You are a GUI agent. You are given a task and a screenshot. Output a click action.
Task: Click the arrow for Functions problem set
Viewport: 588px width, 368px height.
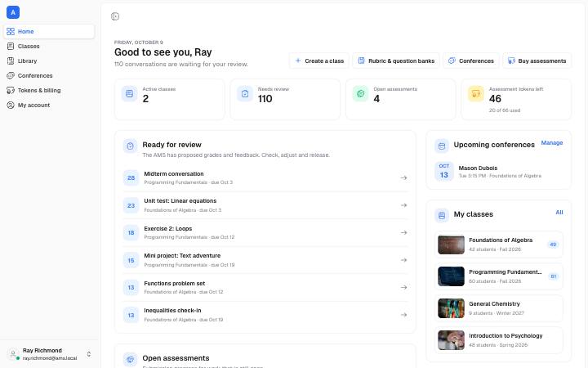coord(403,287)
